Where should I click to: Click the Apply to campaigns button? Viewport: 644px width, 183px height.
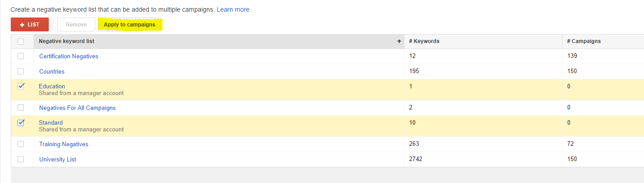point(129,25)
